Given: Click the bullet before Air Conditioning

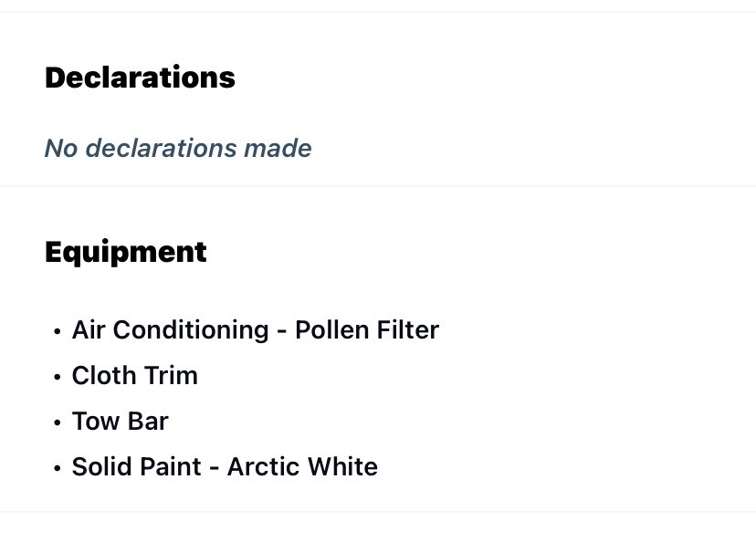Looking at the screenshot, I should point(58,331).
